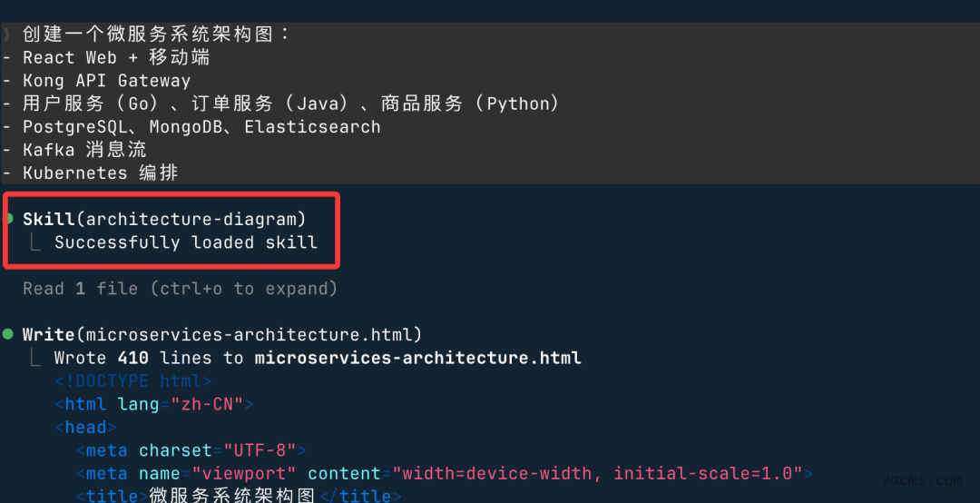Open the bold microservices-architecture.html filename link
This screenshot has height=503, width=980.
(417, 358)
